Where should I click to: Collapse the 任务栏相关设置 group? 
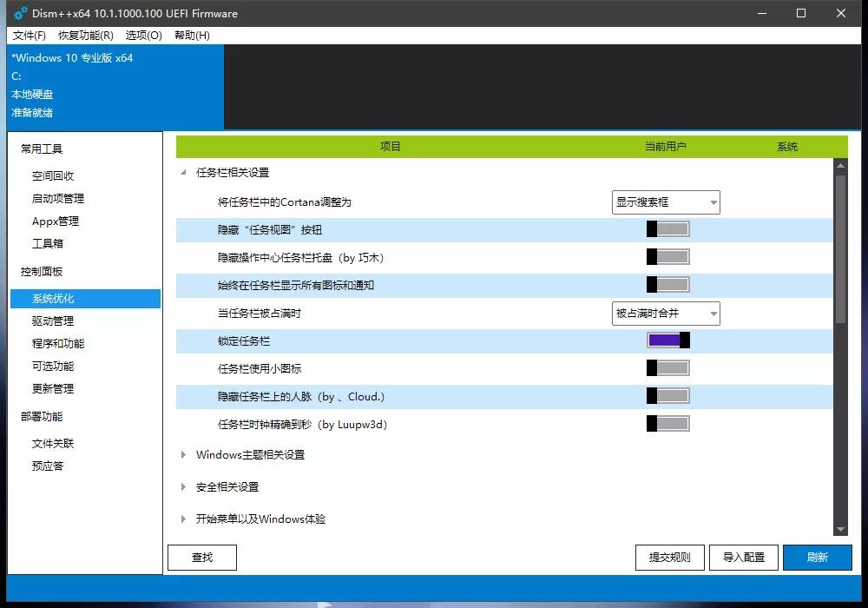(182, 172)
